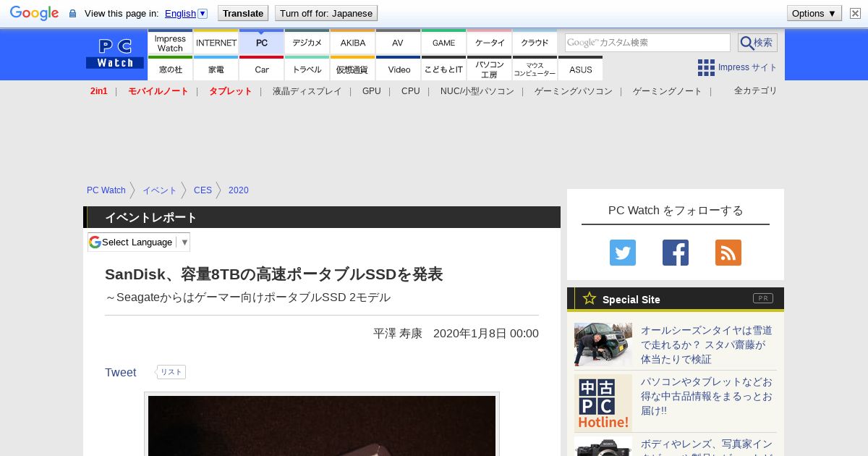Open the クラウド tab
This screenshot has width=868, height=456.
pyautogui.click(x=535, y=42)
